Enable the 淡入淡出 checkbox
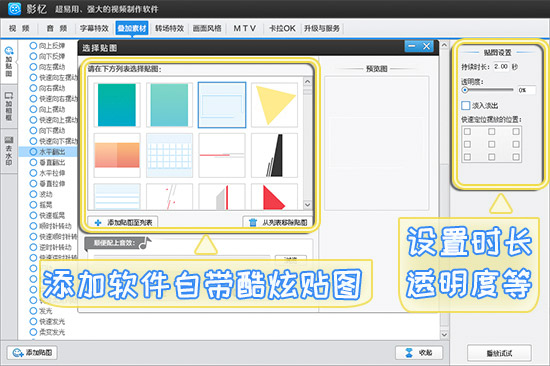 [466, 105]
